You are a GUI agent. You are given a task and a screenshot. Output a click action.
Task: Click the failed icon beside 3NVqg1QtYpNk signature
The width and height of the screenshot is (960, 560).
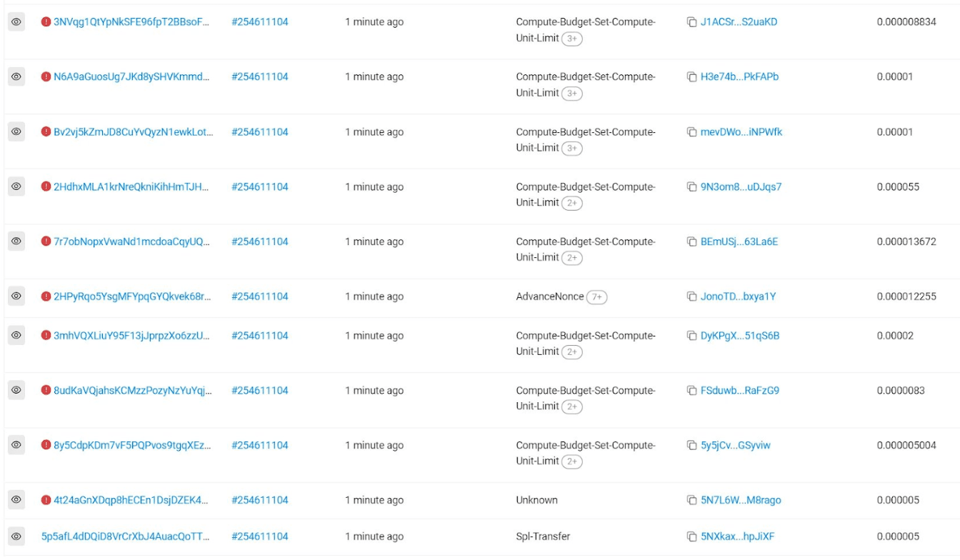click(x=46, y=22)
